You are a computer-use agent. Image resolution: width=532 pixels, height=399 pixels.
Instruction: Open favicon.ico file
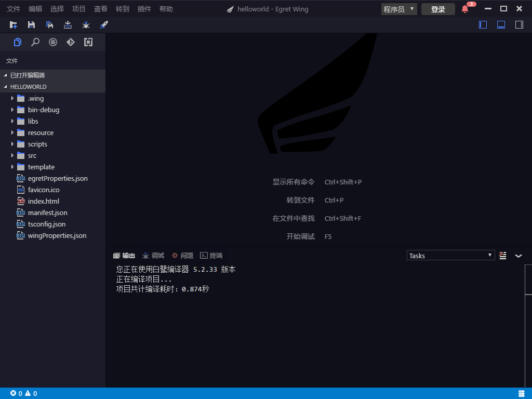click(x=52, y=190)
